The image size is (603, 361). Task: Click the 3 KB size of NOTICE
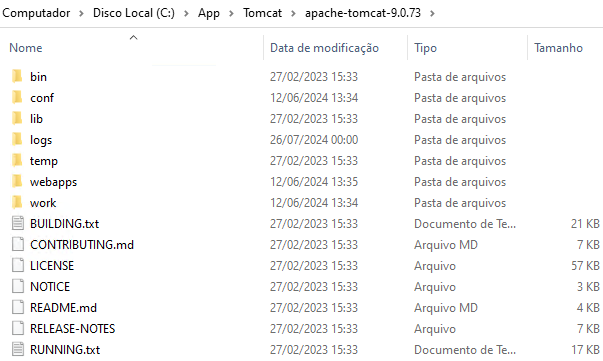(x=588, y=286)
